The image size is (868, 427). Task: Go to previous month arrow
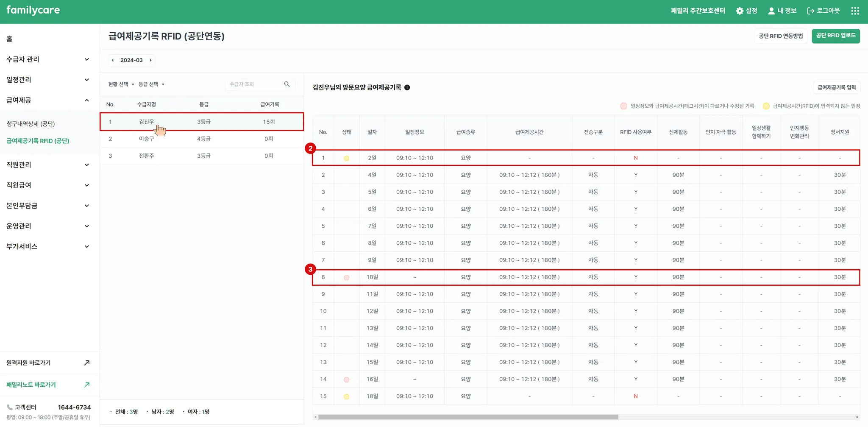click(113, 60)
